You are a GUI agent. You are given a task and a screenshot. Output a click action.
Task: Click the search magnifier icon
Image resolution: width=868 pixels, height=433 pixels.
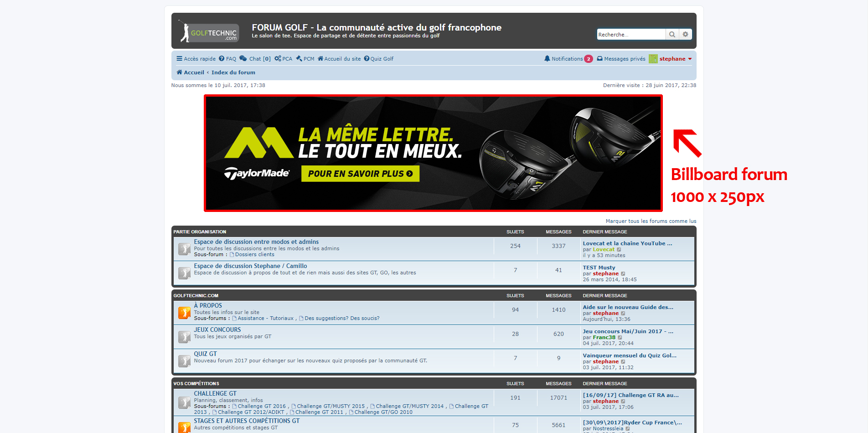point(672,35)
